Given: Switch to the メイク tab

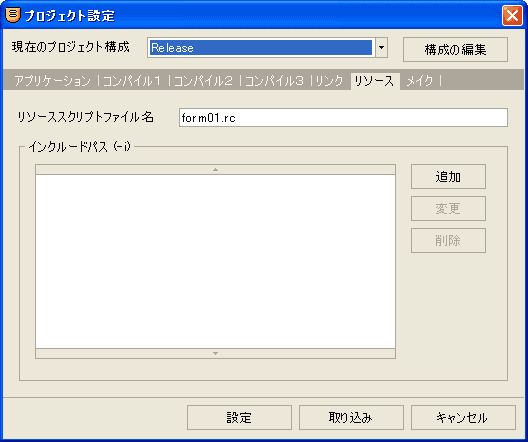Looking at the screenshot, I should click(x=420, y=81).
